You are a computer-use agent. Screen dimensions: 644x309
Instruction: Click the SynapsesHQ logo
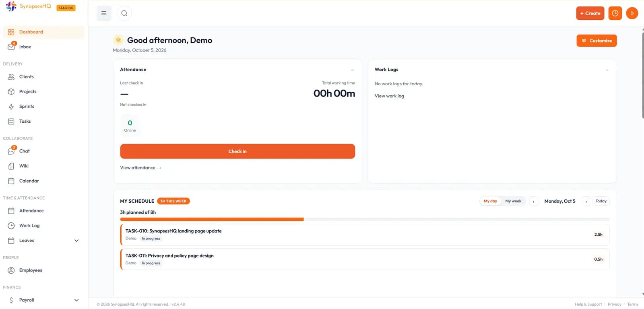point(28,6)
